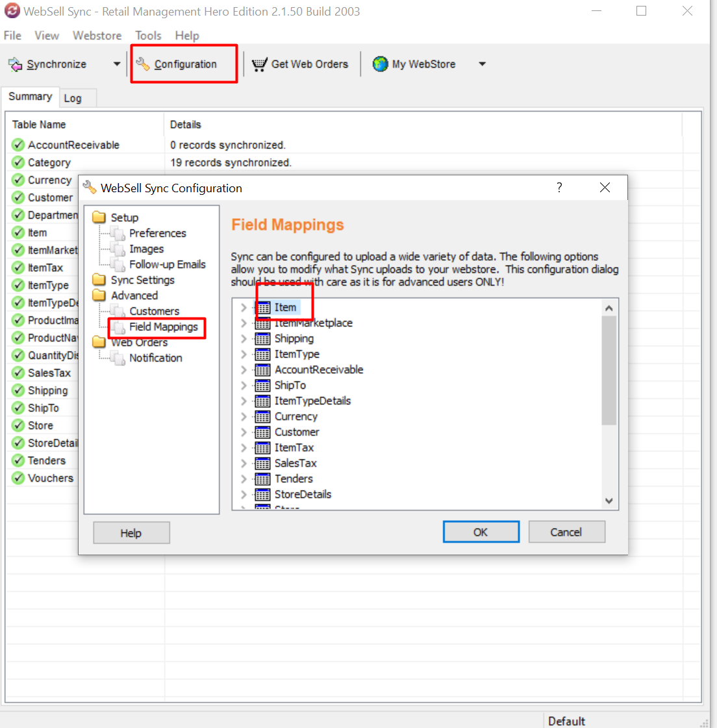Expand the Item table node

pyautogui.click(x=244, y=307)
